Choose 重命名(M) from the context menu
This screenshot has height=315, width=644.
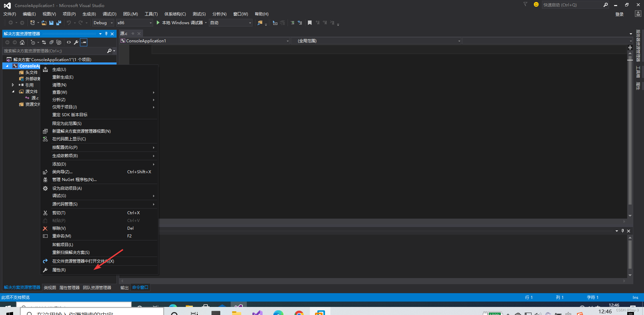click(x=99, y=236)
